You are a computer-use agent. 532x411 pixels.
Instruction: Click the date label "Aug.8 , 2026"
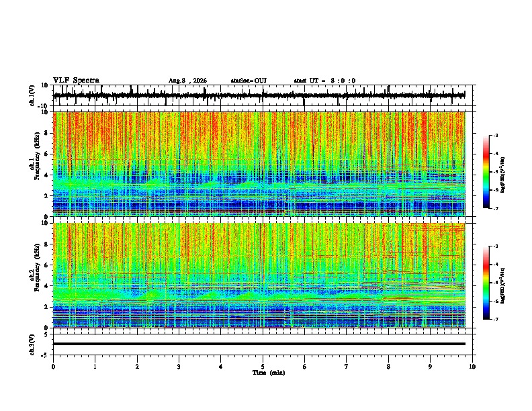[187, 81]
